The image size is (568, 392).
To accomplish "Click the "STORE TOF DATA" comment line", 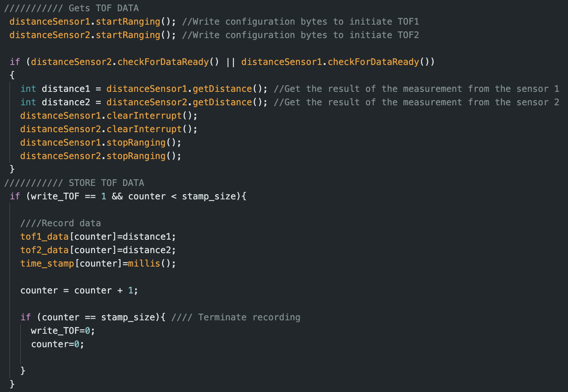I will (x=106, y=183).
